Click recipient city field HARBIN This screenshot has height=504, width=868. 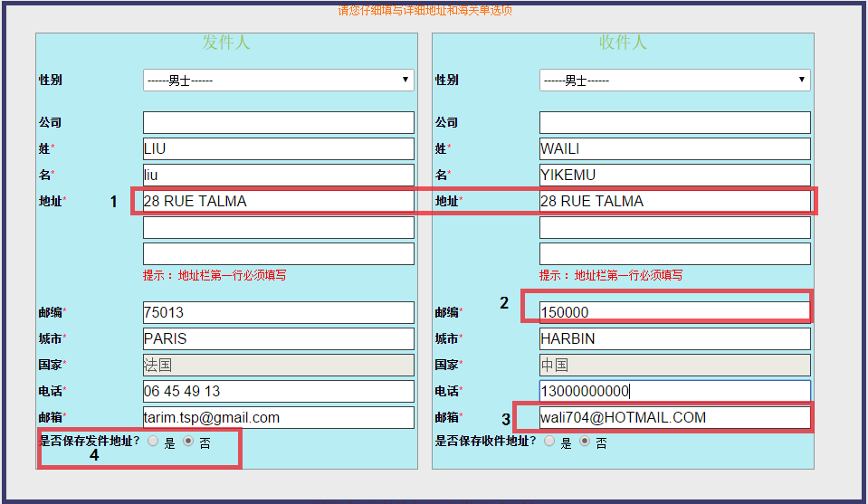click(674, 338)
